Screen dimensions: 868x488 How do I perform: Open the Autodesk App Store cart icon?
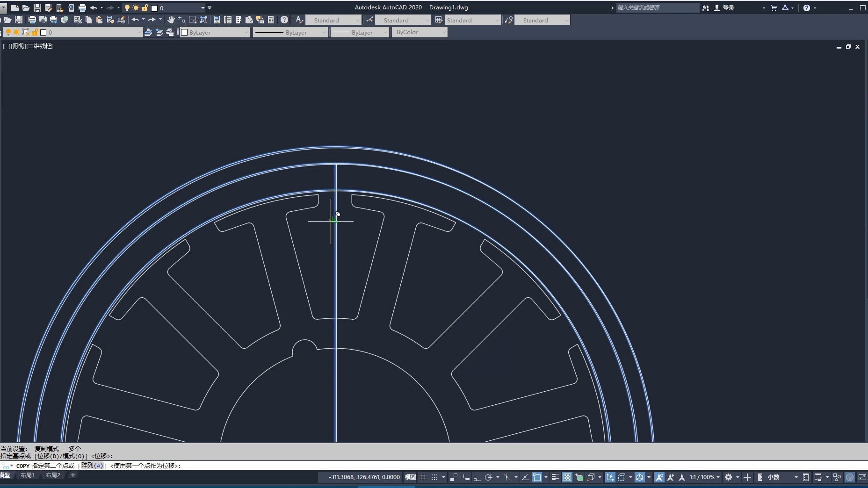774,8
